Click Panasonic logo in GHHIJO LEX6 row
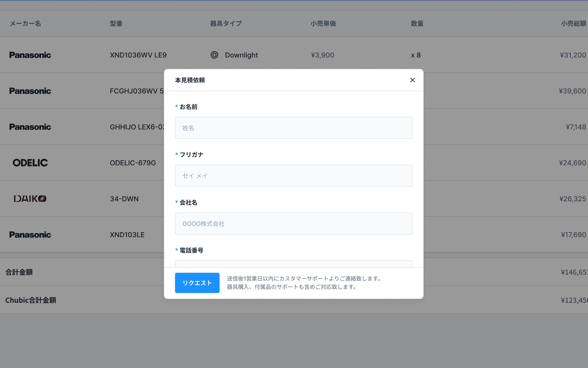This screenshot has width=588, height=368. point(30,127)
